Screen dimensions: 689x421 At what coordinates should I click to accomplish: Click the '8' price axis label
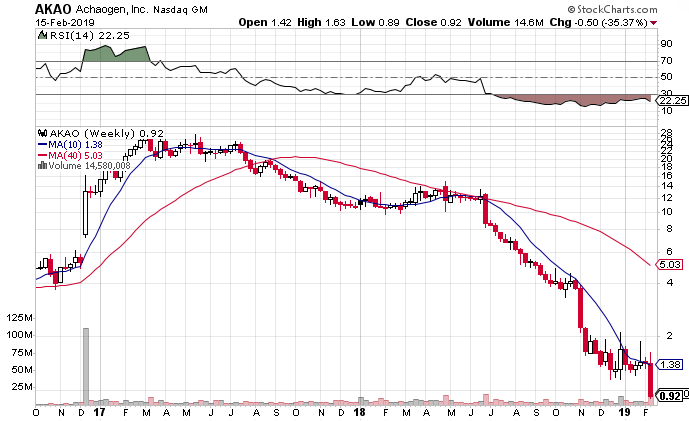[669, 229]
